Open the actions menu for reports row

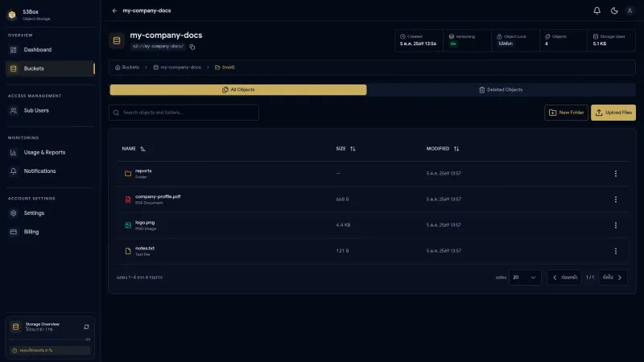click(616, 174)
